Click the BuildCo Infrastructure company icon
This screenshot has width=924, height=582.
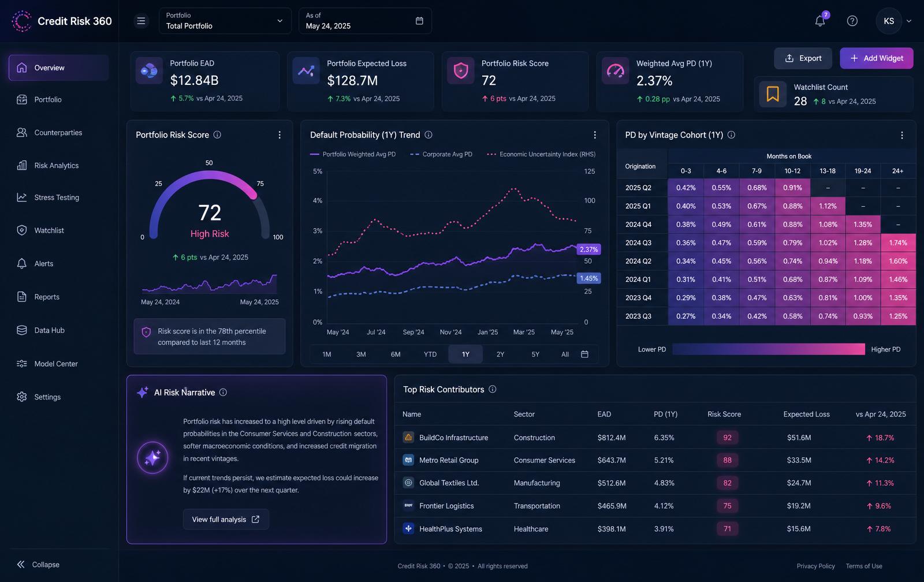(408, 437)
